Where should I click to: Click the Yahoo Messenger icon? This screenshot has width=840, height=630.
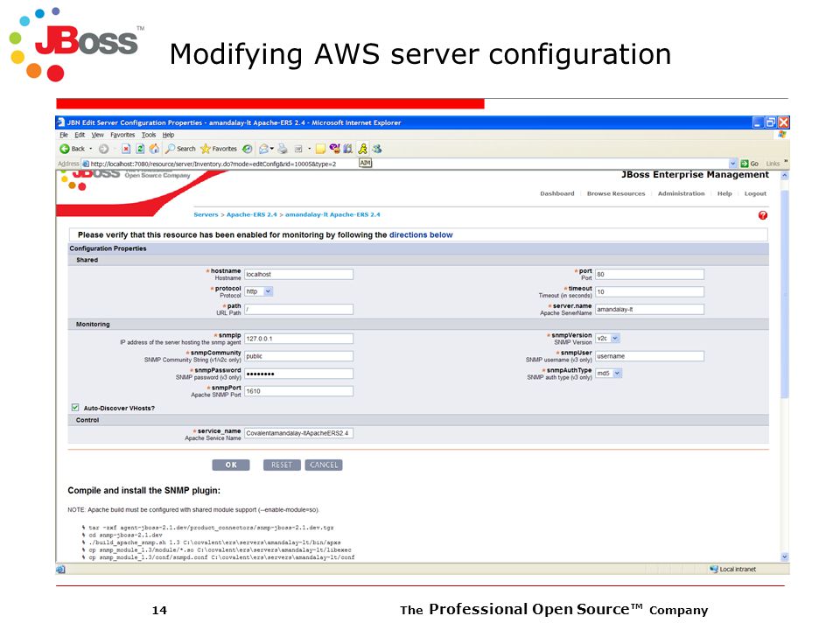(334, 149)
